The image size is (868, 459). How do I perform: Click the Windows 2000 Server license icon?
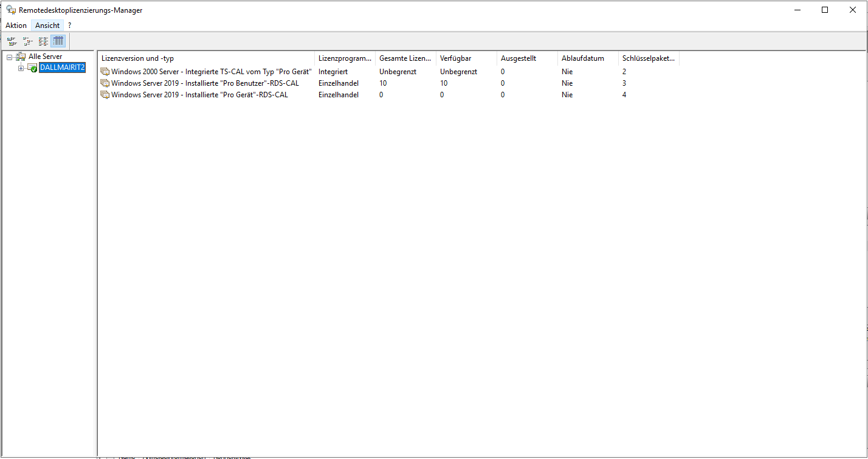coord(105,72)
